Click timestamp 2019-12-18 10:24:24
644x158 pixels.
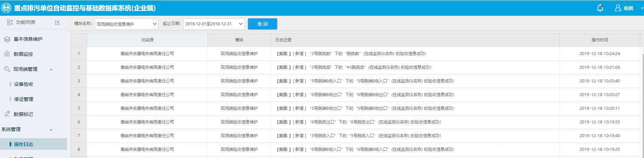(600, 54)
